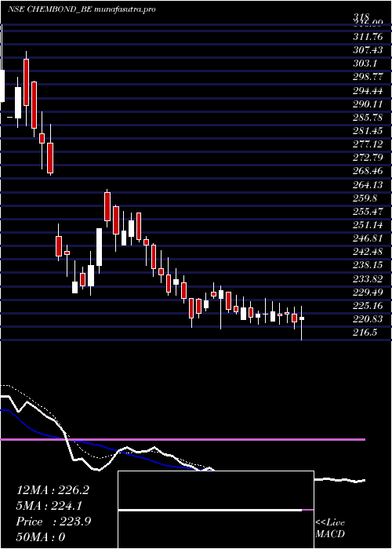Screen dimensions: 392x549
Task: Click the 303.1 price axis label
Action: (365, 64)
